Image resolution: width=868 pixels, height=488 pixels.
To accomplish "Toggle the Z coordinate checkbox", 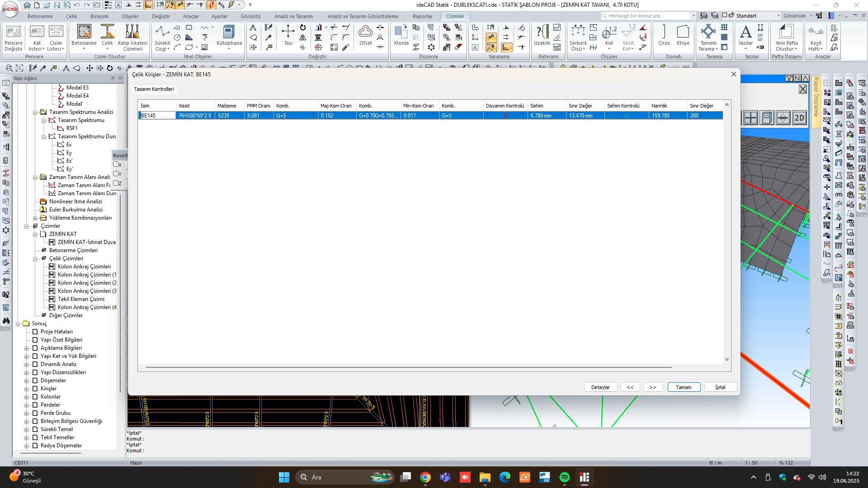I will (116, 183).
